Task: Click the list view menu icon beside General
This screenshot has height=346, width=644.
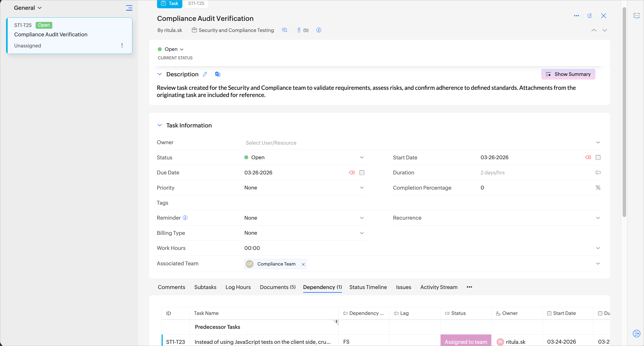Action: tap(129, 8)
